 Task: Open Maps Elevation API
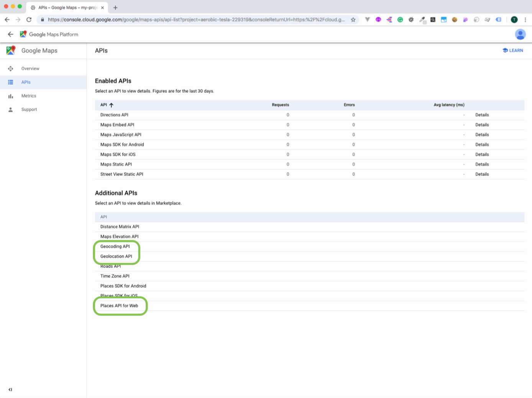coord(120,237)
